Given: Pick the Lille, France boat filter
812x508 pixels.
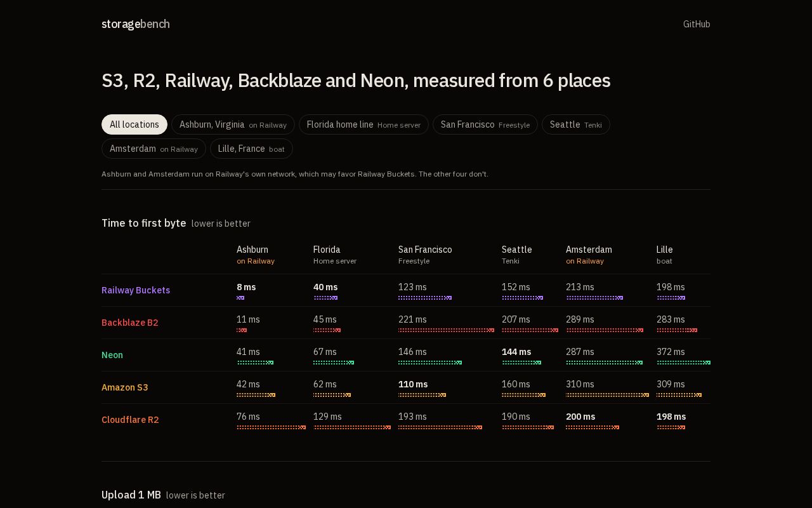Looking at the screenshot, I should [251, 149].
